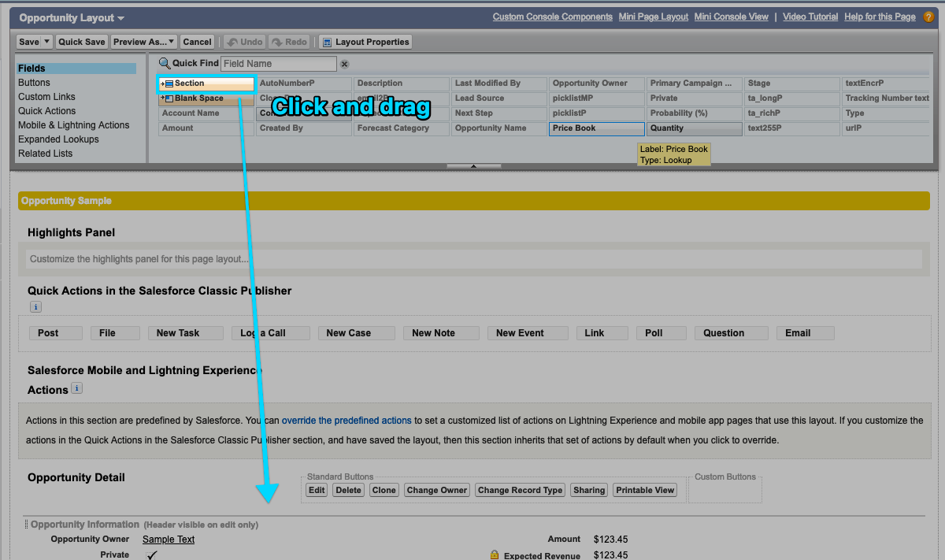Open the Preview As dropdown
The height and width of the screenshot is (560, 945).
point(143,42)
